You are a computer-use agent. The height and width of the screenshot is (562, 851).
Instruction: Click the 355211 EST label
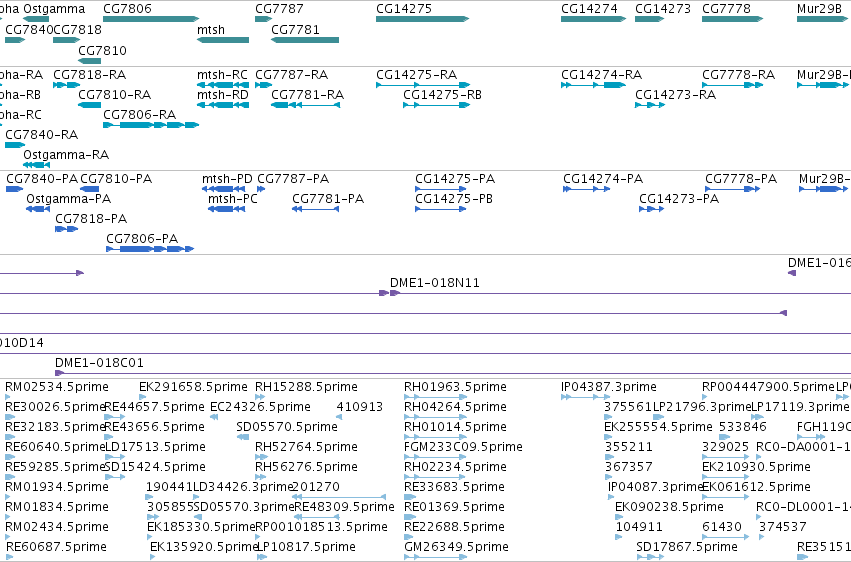629,447
